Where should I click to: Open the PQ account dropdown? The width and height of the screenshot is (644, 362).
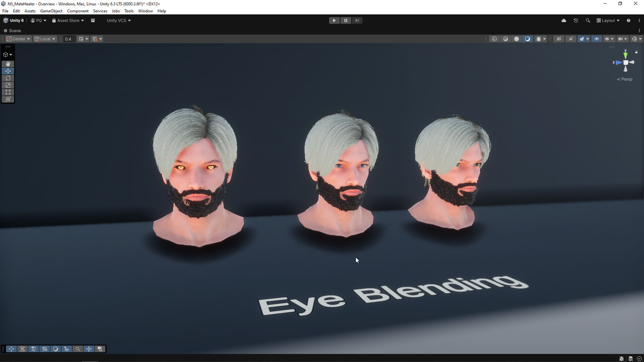[38, 20]
